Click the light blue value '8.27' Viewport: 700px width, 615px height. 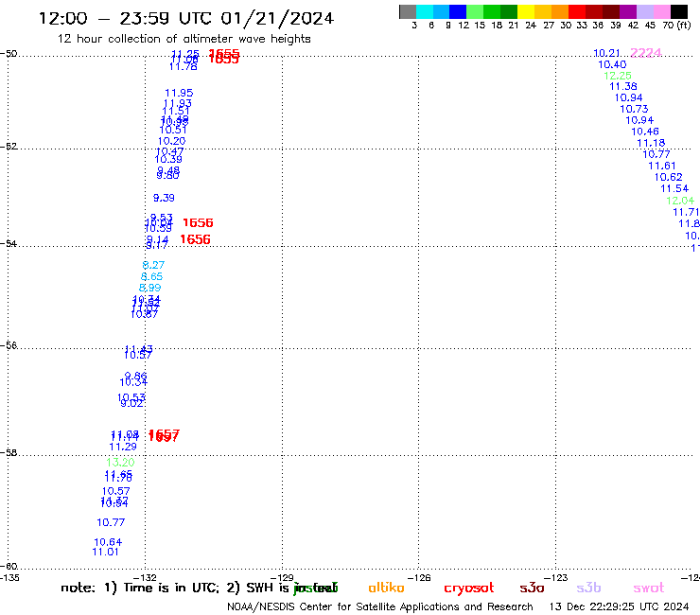153,265
